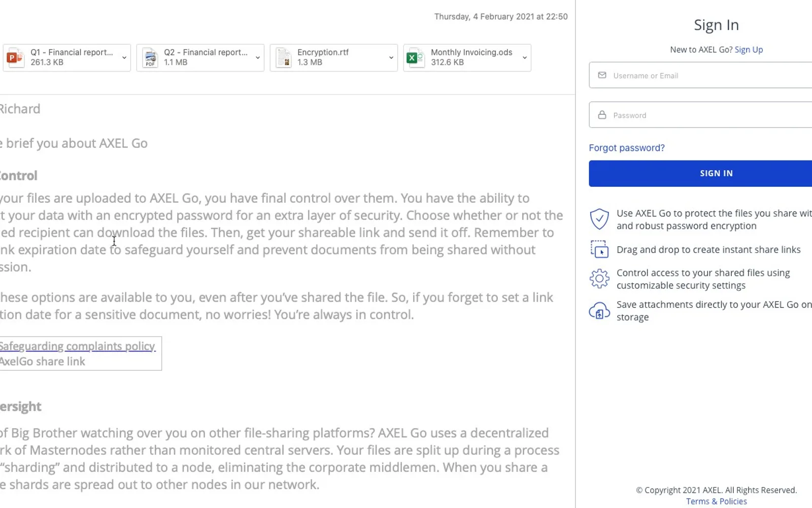Click the AxelGo share link caption

(42, 362)
